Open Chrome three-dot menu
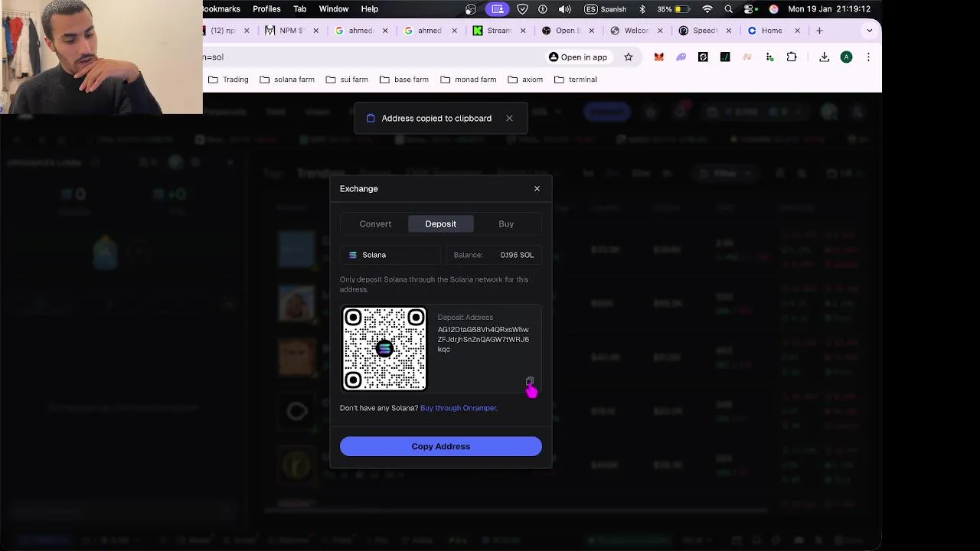 868,57
